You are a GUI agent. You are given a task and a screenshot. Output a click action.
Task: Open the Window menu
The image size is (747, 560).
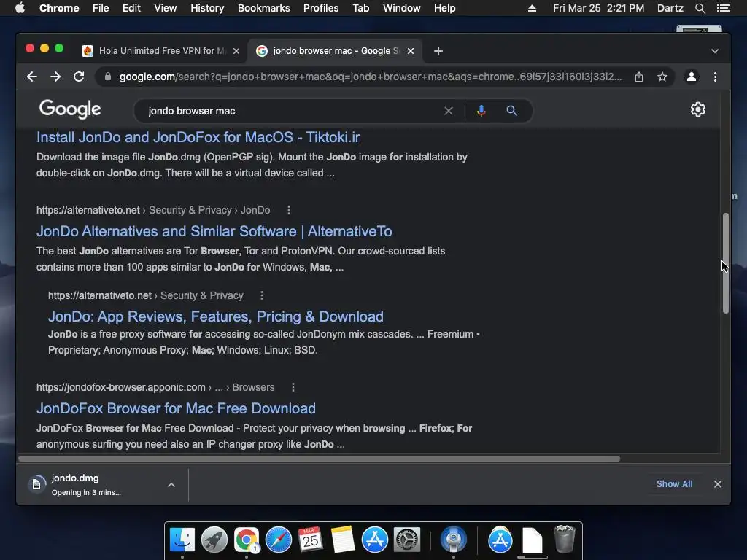pos(402,8)
